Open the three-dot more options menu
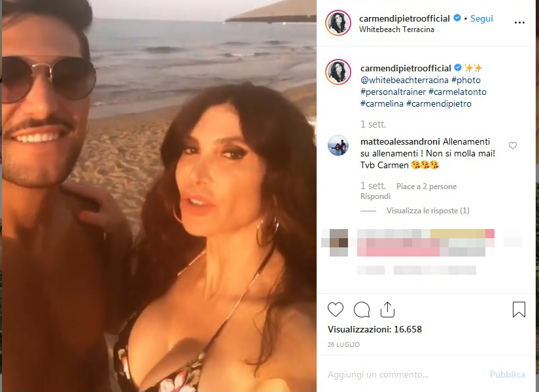539x392 pixels. 519,23
